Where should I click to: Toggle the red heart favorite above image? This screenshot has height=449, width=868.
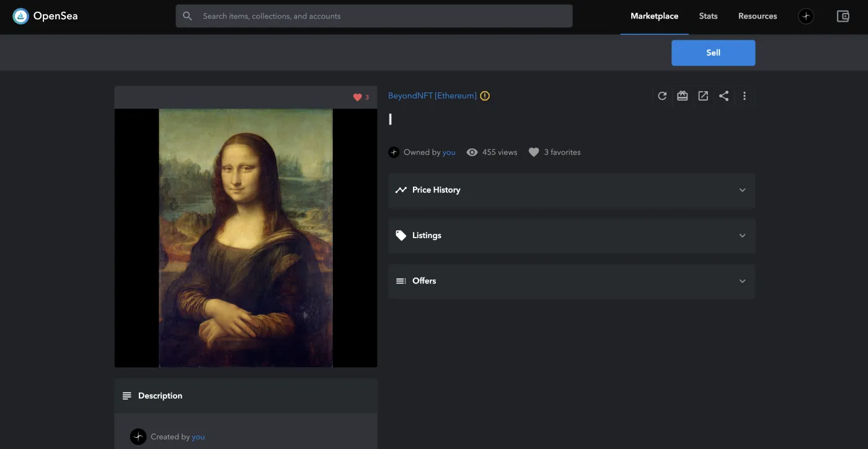tap(357, 97)
